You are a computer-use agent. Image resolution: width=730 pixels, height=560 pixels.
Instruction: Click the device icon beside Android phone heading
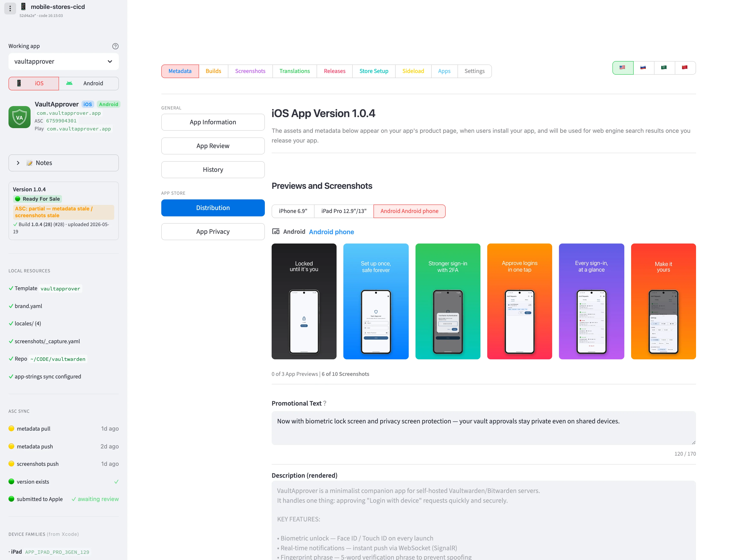(275, 231)
